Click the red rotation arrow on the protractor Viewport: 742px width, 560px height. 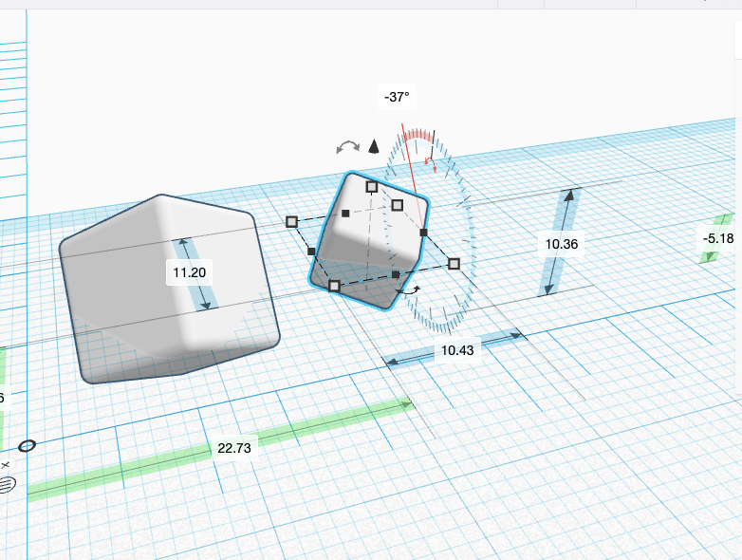tap(430, 164)
